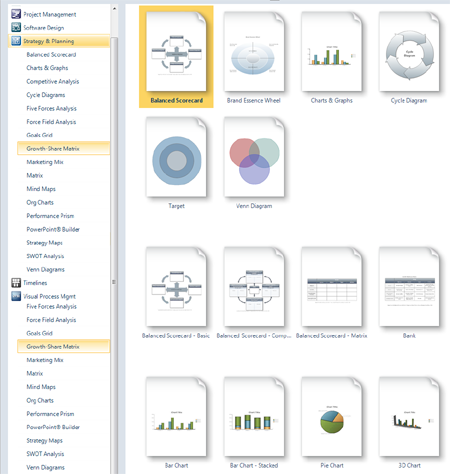450x474 pixels.
Task: Click the Timelines category icon
Action: click(x=16, y=283)
